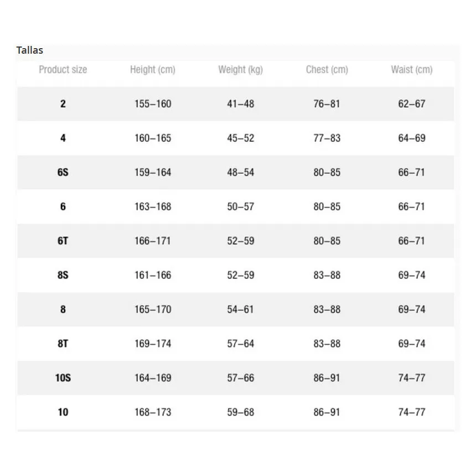The height and width of the screenshot is (476, 476).
Task: Click the 6T size label
Action: 63,241
